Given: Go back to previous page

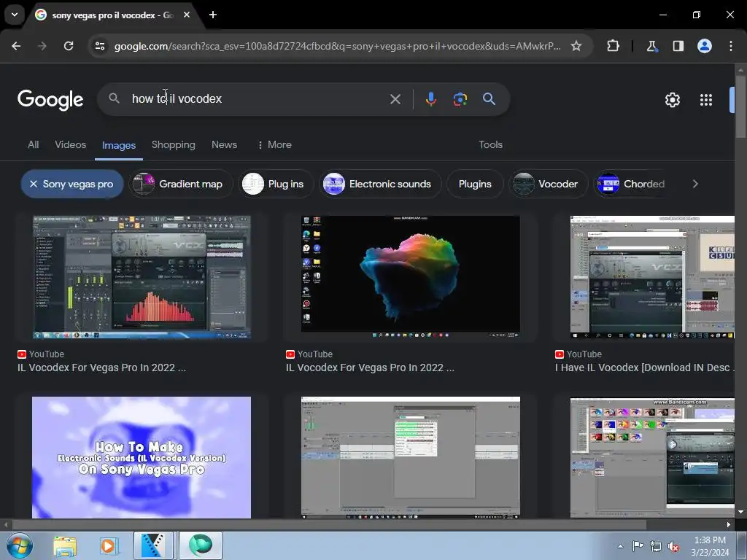Looking at the screenshot, I should tap(16, 46).
